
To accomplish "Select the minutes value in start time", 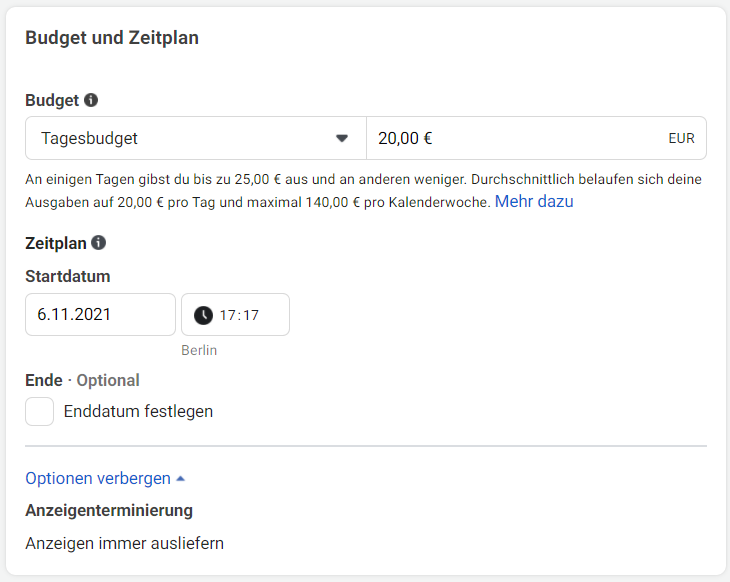I will click(x=250, y=315).
